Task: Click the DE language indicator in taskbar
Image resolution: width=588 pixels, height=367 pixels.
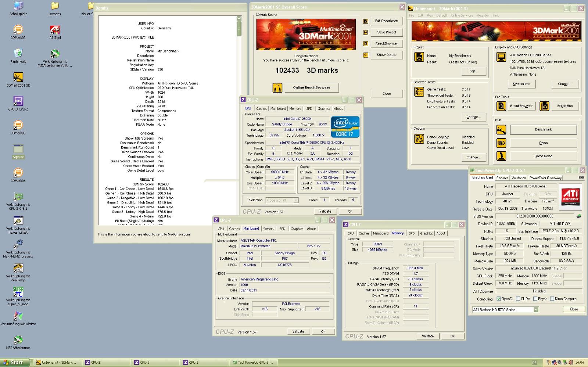Action: (x=534, y=363)
